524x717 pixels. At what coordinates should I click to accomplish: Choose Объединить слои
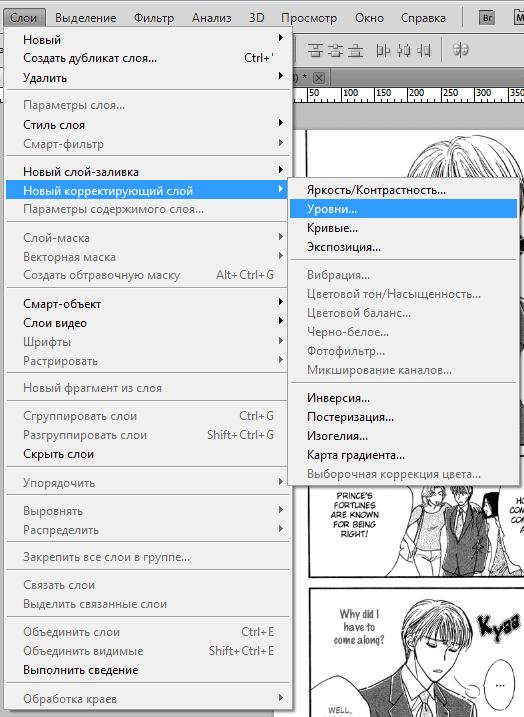pos(148,632)
